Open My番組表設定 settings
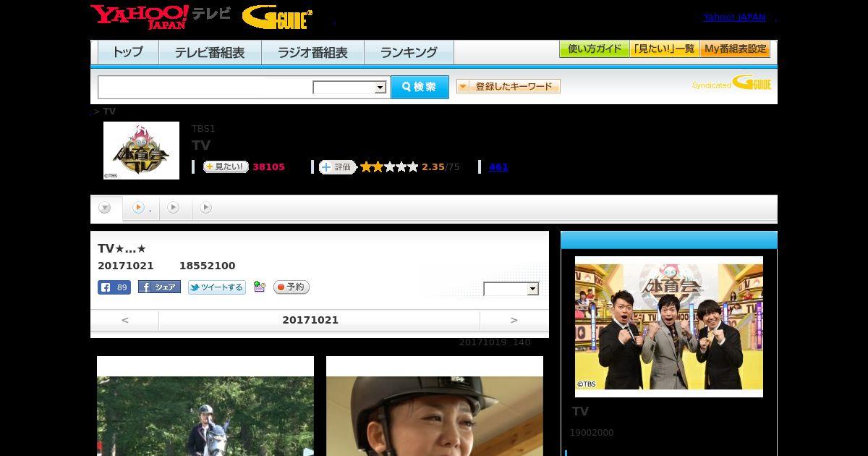Image resolution: width=868 pixels, height=456 pixels. [x=735, y=49]
